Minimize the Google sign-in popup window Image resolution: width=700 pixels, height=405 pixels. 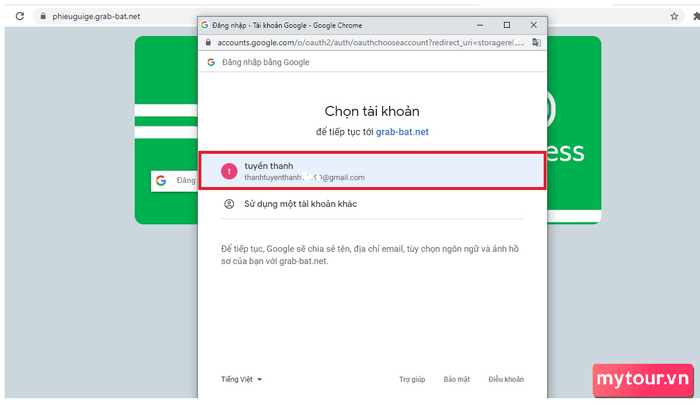click(480, 25)
